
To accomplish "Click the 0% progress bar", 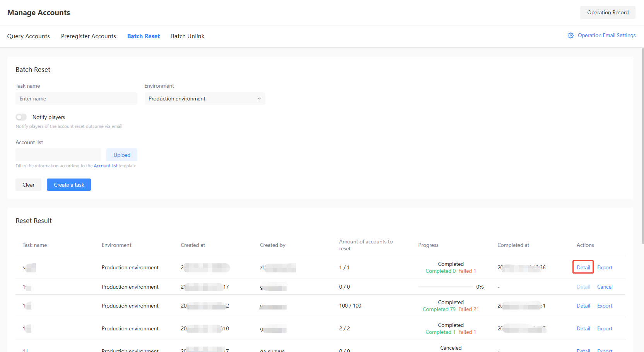I will pos(445,287).
